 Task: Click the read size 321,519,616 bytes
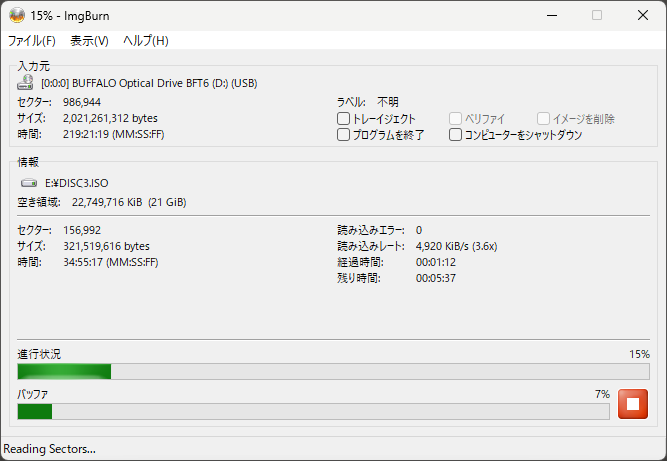click(x=106, y=246)
